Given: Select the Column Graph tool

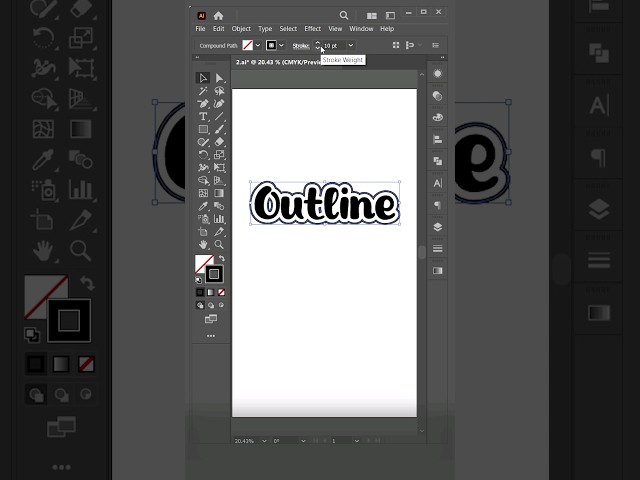Looking at the screenshot, I should tap(219, 219).
